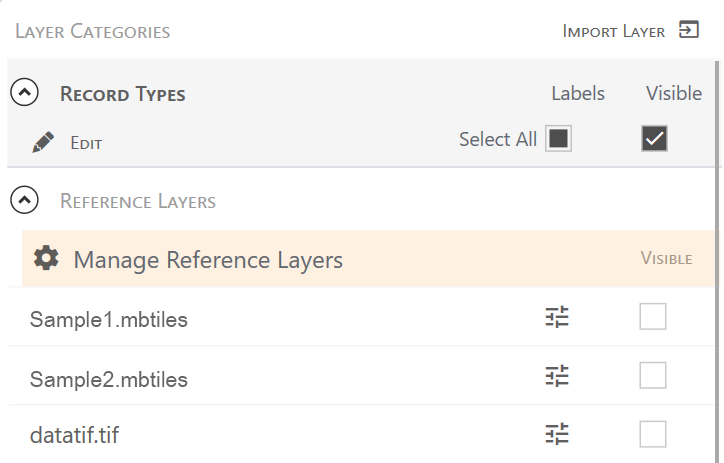Make datatif.tif layer visible
The height and width of the screenshot is (463, 724).
click(653, 434)
